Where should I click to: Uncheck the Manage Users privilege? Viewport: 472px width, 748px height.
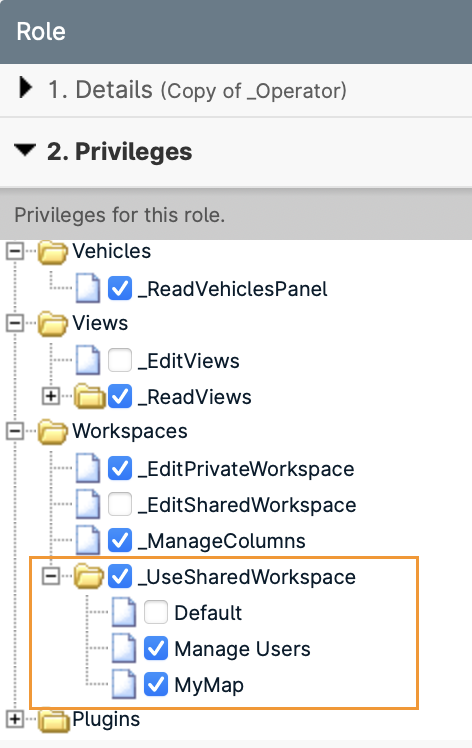tap(156, 648)
